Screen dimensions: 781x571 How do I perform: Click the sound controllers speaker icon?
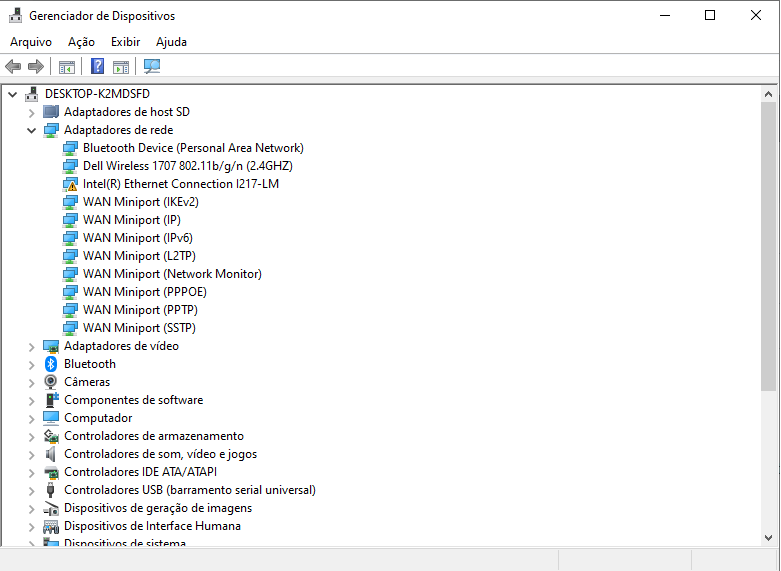50,454
